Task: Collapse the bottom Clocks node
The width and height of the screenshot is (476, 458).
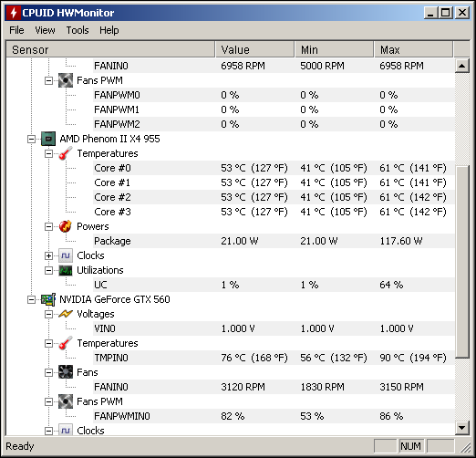Action: click(48, 432)
